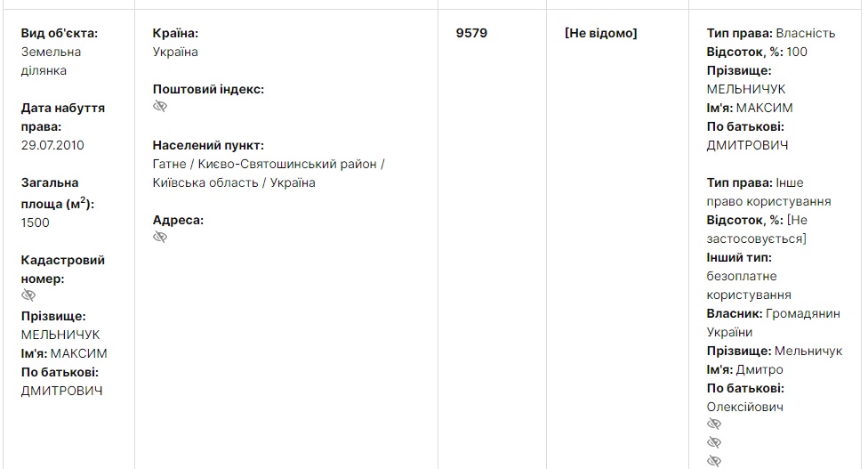Click the Відсоток, %: 100 line
Screen dimensions: 868x469
point(757,52)
